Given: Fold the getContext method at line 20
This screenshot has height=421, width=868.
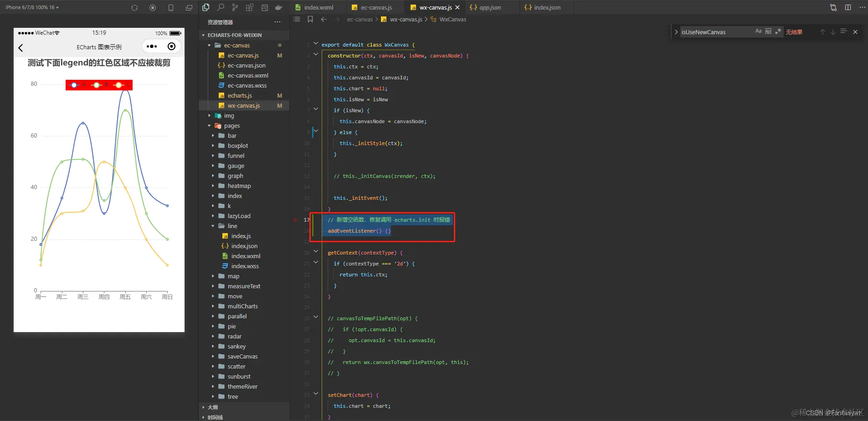Looking at the screenshot, I should (x=316, y=251).
